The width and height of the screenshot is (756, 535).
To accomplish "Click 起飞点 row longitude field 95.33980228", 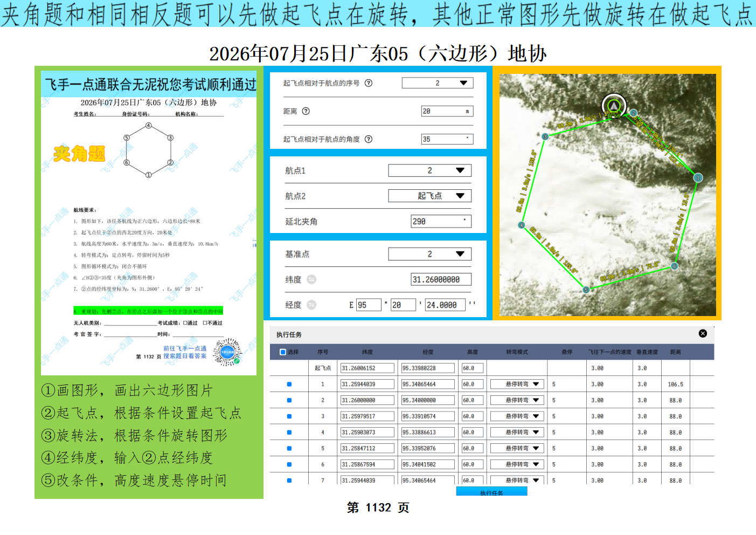I will click(429, 368).
